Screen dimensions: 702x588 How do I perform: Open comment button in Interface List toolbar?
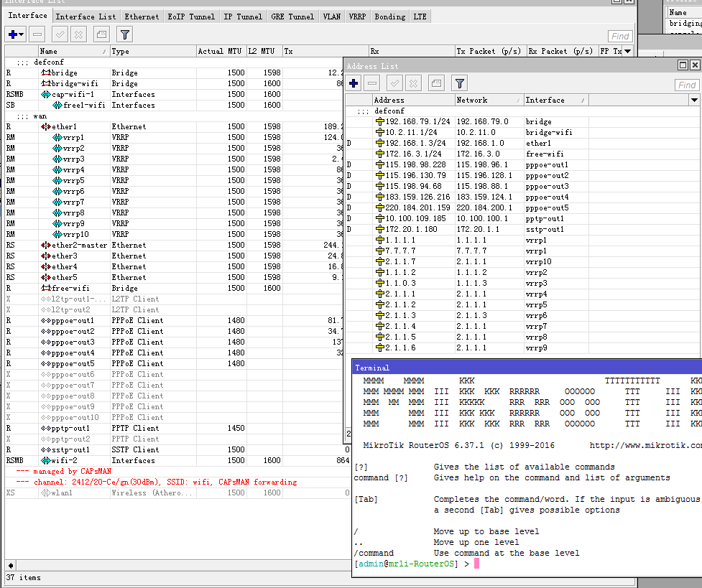point(101,34)
